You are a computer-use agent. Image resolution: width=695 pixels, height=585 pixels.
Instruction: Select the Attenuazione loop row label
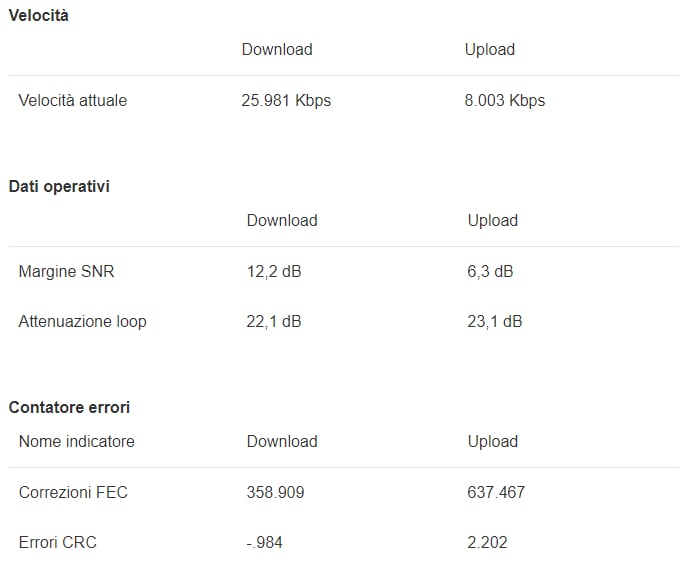click(x=82, y=321)
